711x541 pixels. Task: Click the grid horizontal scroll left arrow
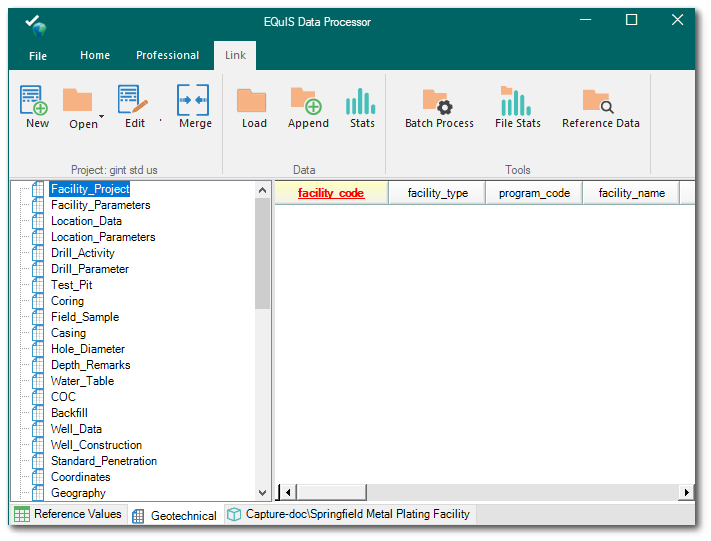287,492
